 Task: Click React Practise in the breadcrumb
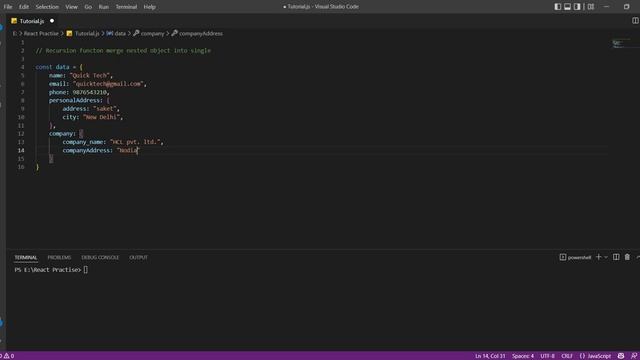pos(41,33)
